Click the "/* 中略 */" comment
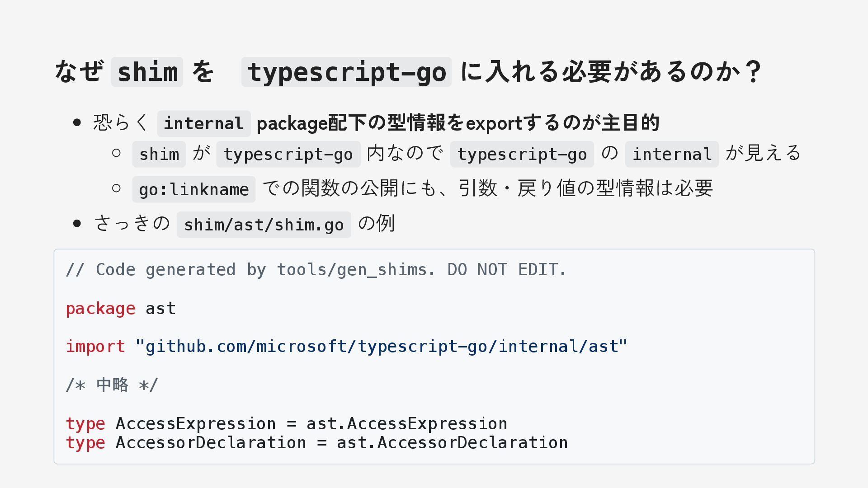Viewport: 868px width, 488px height. pyautogui.click(x=112, y=385)
